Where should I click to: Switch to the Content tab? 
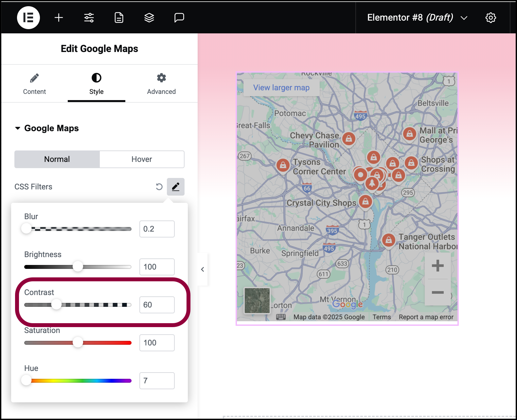pyautogui.click(x=34, y=84)
